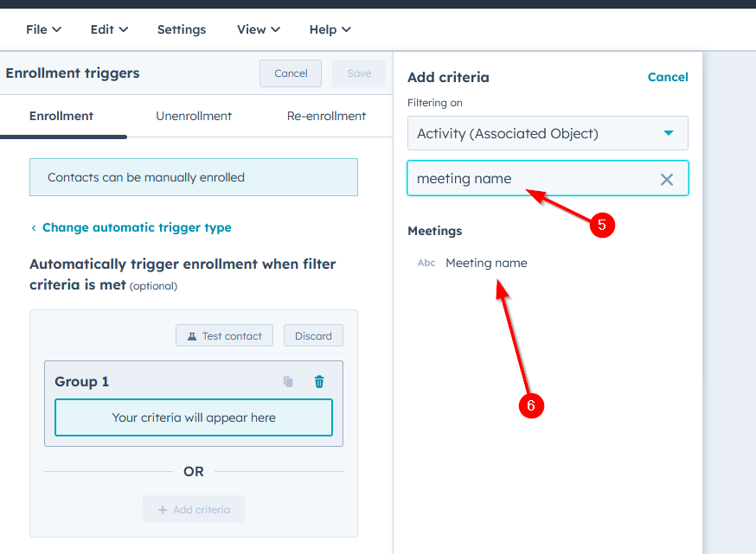Click the Abc type icon beside Meeting name
Screen dimensions: 756x554
pyautogui.click(x=426, y=263)
